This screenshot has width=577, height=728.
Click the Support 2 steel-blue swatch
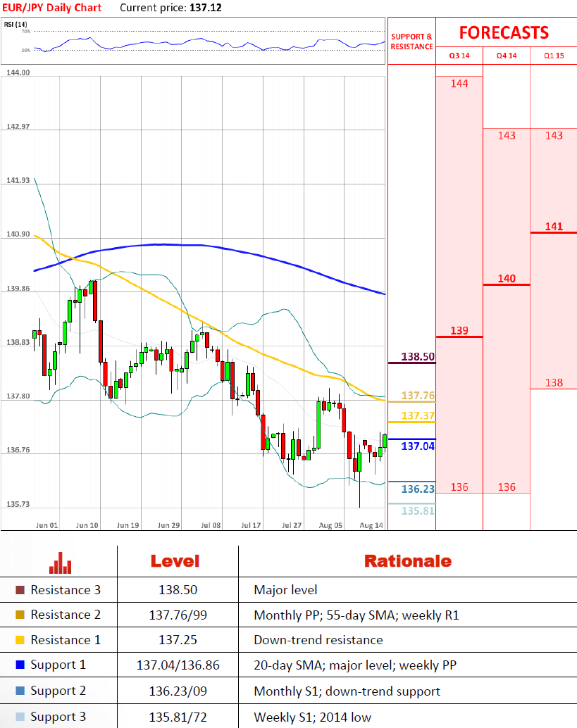(20, 691)
